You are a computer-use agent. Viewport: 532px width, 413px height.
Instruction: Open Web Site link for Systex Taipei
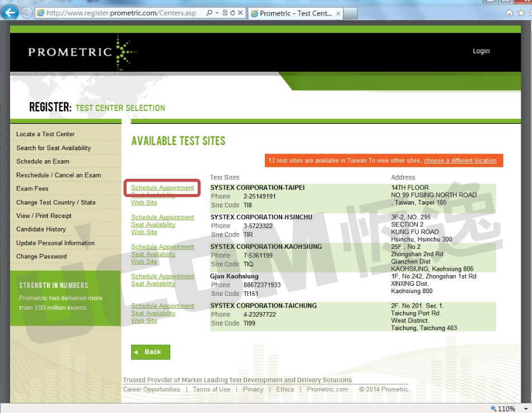[144, 202]
